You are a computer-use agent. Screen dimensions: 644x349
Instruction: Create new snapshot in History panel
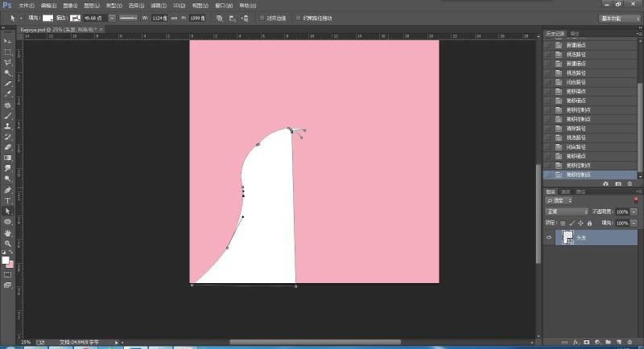[x=618, y=183]
